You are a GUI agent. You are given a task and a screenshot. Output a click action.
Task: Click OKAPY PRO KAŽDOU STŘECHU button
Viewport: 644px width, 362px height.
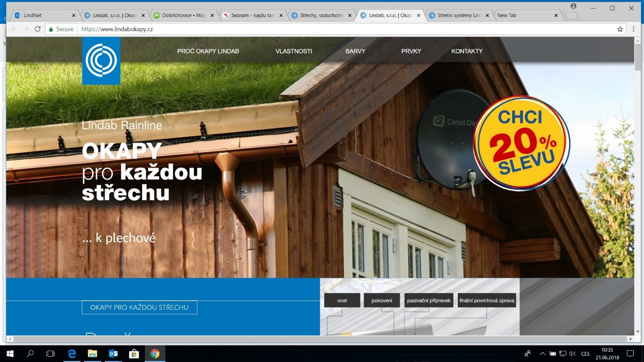[139, 308]
